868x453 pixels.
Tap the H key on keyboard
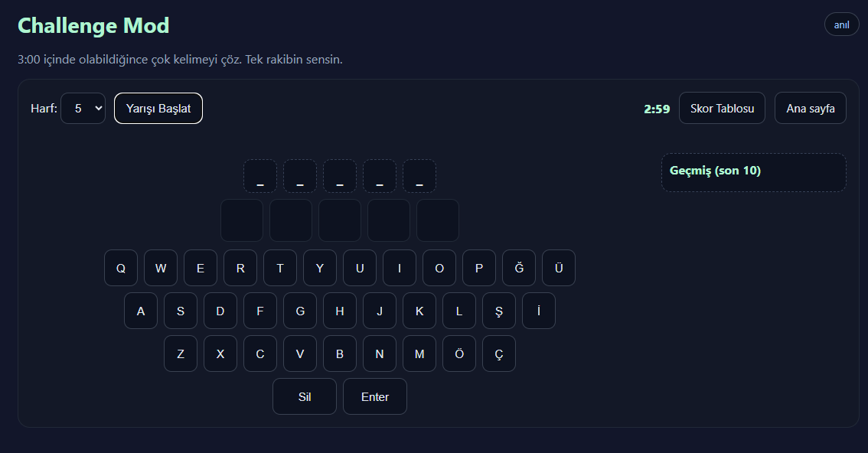point(340,311)
